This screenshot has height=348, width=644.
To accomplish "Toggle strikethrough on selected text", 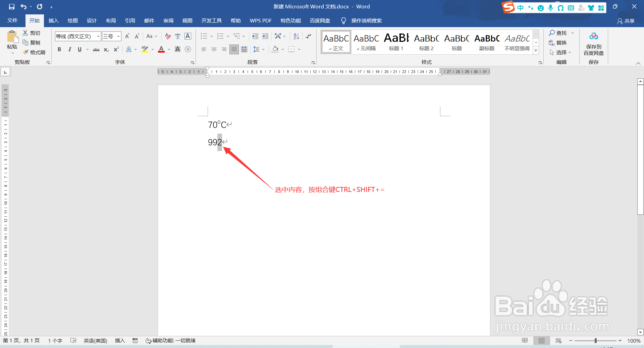I will 96,49.
